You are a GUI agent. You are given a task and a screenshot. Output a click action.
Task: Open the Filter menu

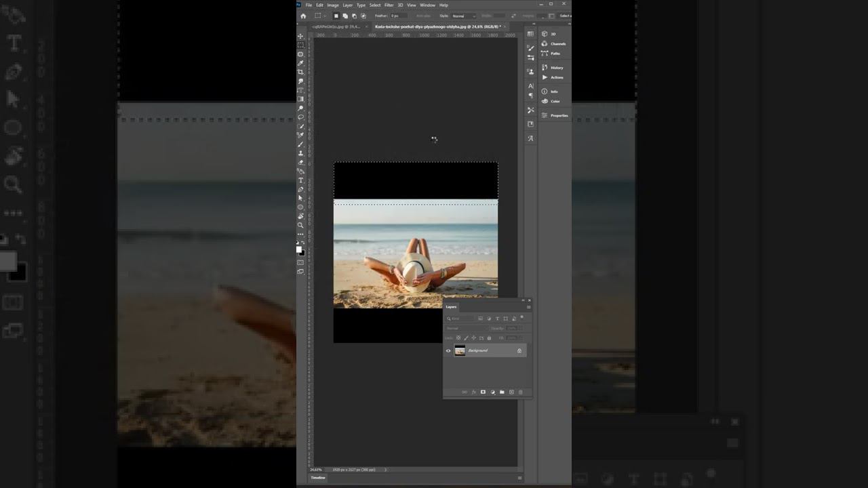tap(389, 5)
